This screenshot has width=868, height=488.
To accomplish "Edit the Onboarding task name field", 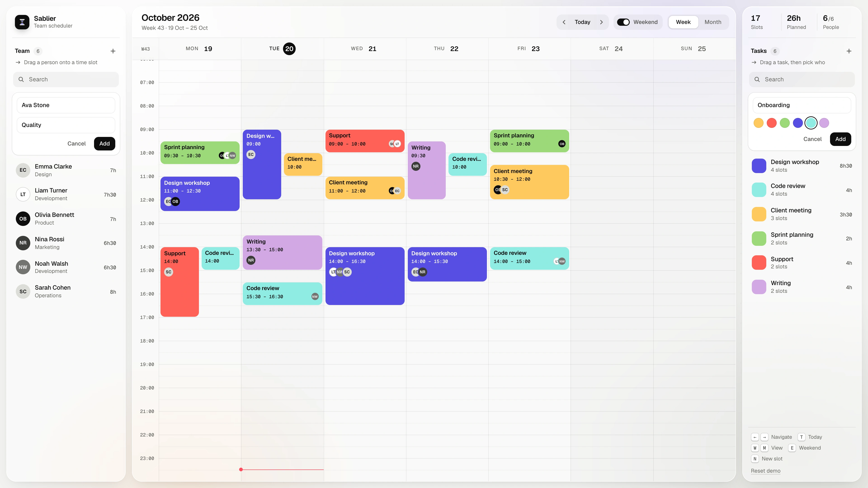I will [x=802, y=106].
